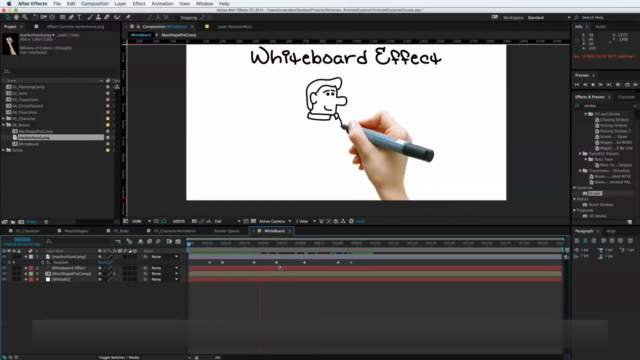
Task: Open the Effect menu
Action: click(139, 4)
